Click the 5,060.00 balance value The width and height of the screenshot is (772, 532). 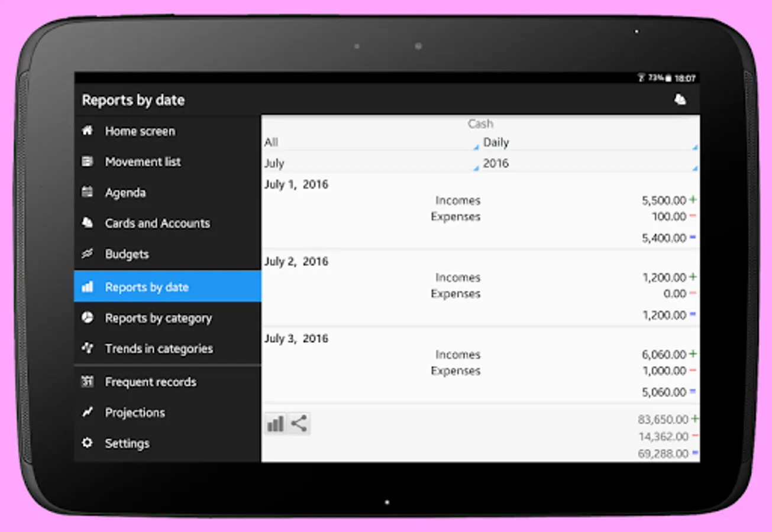(x=664, y=392)
